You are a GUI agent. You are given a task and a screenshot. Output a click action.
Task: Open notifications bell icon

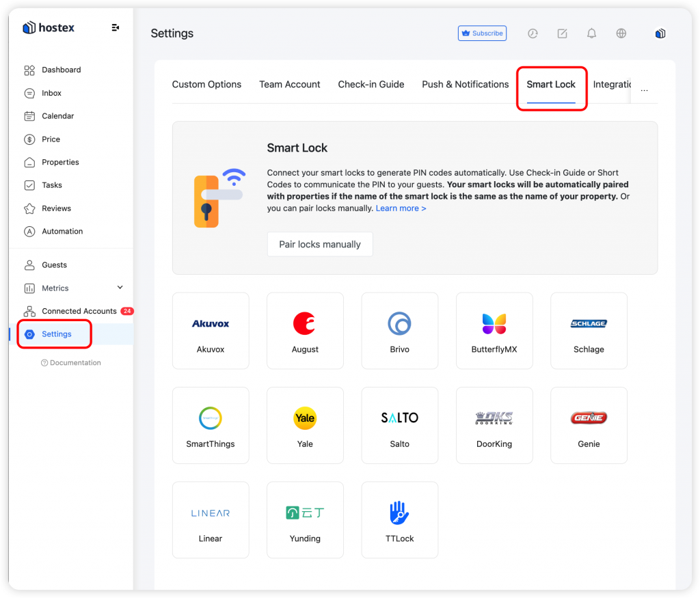click(591, 33)
